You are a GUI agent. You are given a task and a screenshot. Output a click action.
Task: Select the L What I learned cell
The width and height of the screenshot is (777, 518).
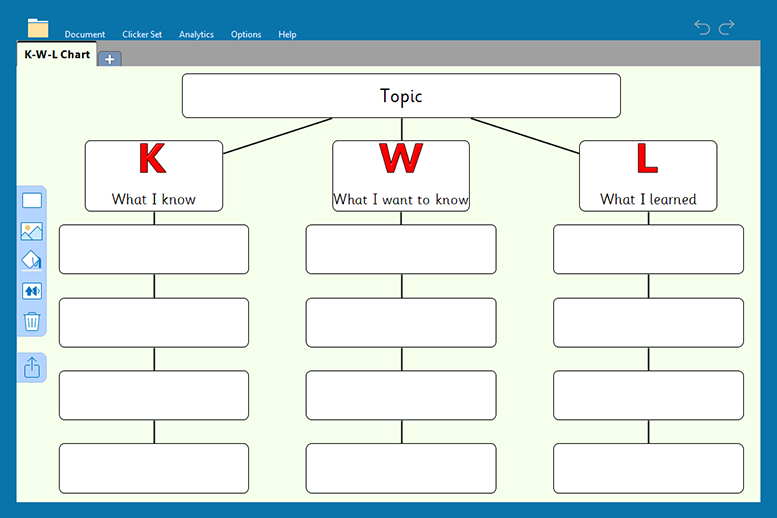click(648, 176)
